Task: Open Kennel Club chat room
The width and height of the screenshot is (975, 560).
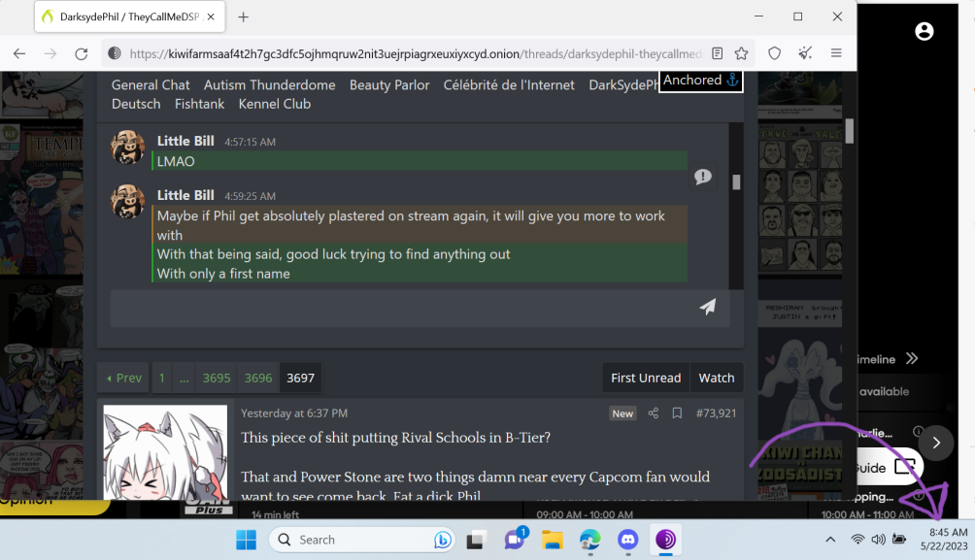Action: [x=274, y=105]
